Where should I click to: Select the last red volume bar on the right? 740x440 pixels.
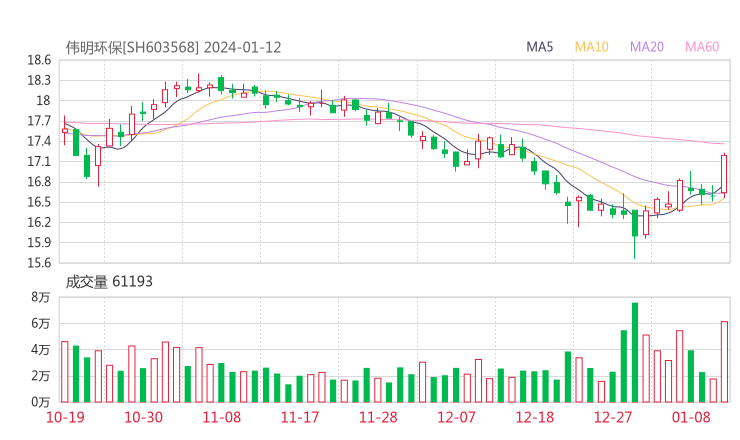click(x=724, y=362)
